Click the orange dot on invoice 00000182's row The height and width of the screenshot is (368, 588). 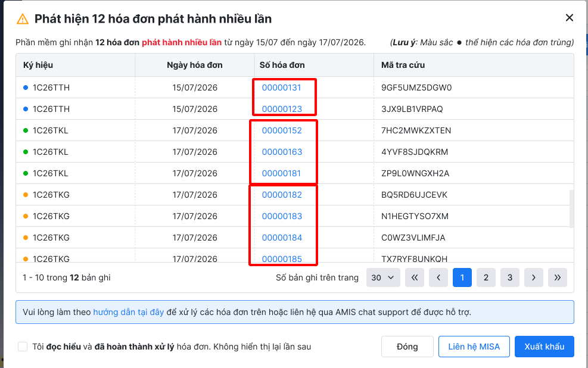(x=26, y=195)
